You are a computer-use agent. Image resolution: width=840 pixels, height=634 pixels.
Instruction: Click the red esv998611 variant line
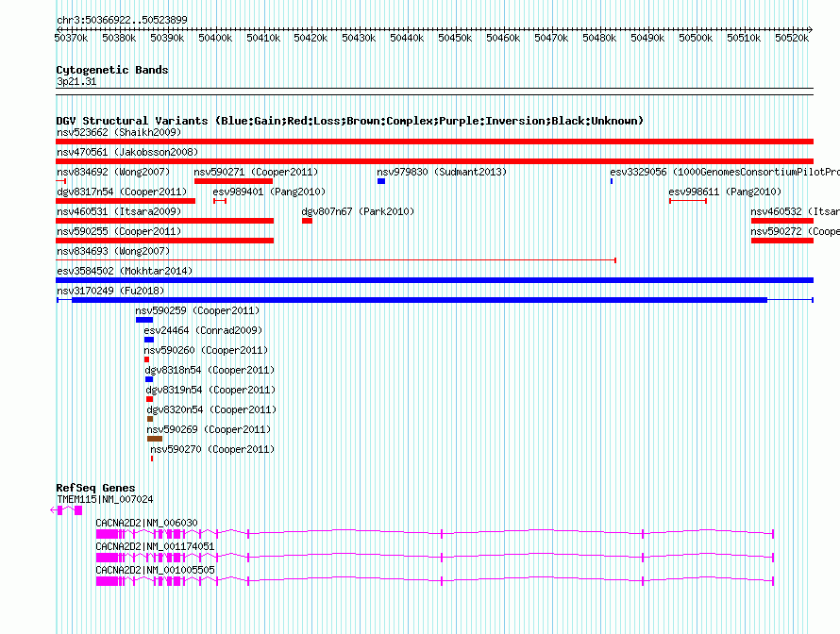[x=688, y=201]
